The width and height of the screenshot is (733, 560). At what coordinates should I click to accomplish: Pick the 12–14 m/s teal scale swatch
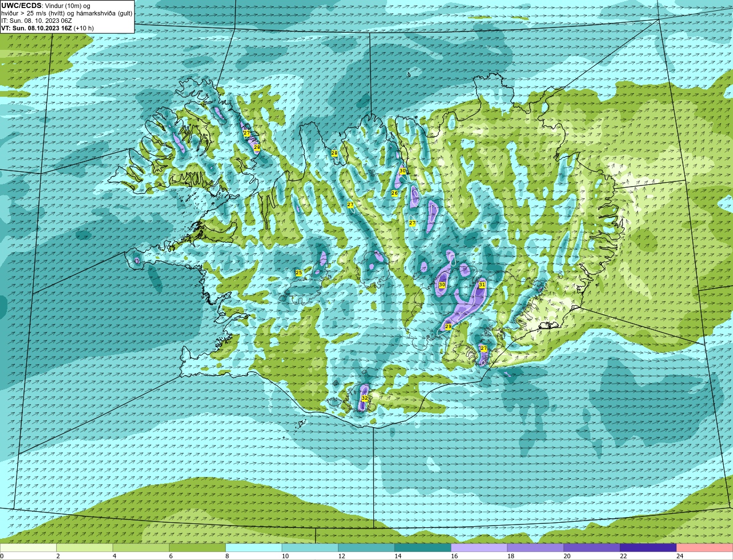pos(367,548)
